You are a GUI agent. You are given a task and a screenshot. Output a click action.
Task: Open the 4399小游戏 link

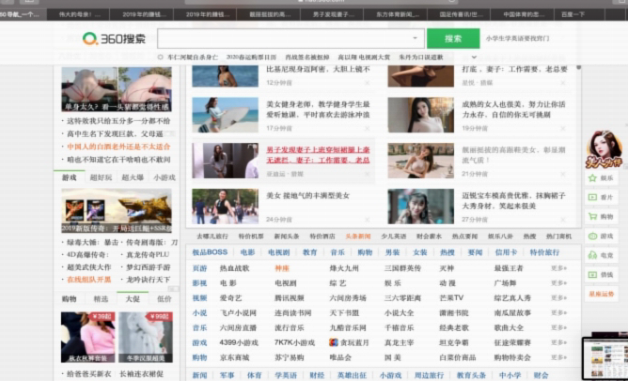pyautogui.click(x=239, y=343)
